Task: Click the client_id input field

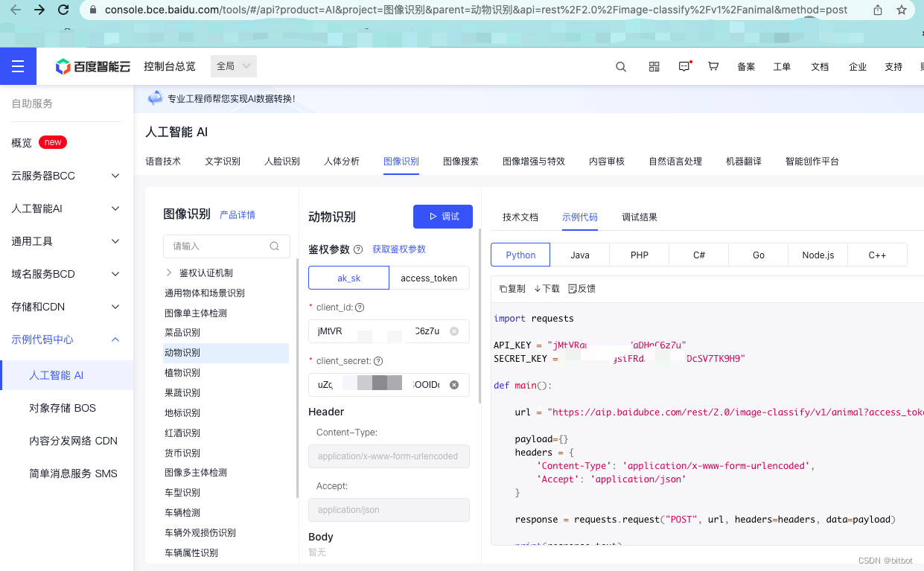Action: point(389,331)
